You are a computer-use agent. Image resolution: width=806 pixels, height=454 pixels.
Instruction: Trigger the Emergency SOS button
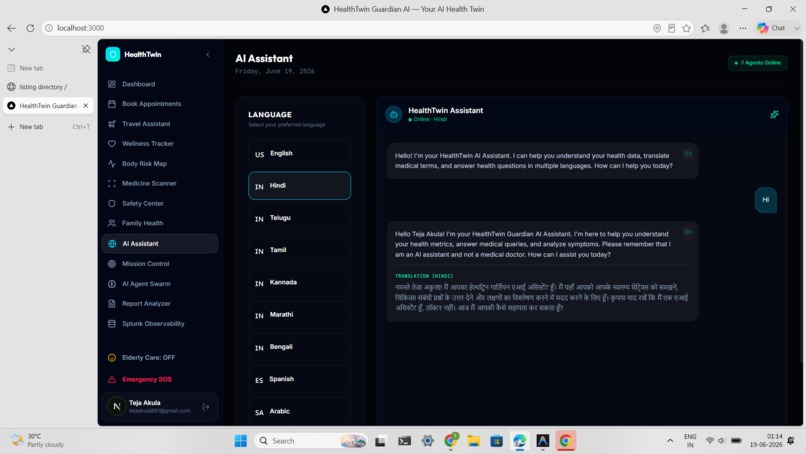coord(159,379)
